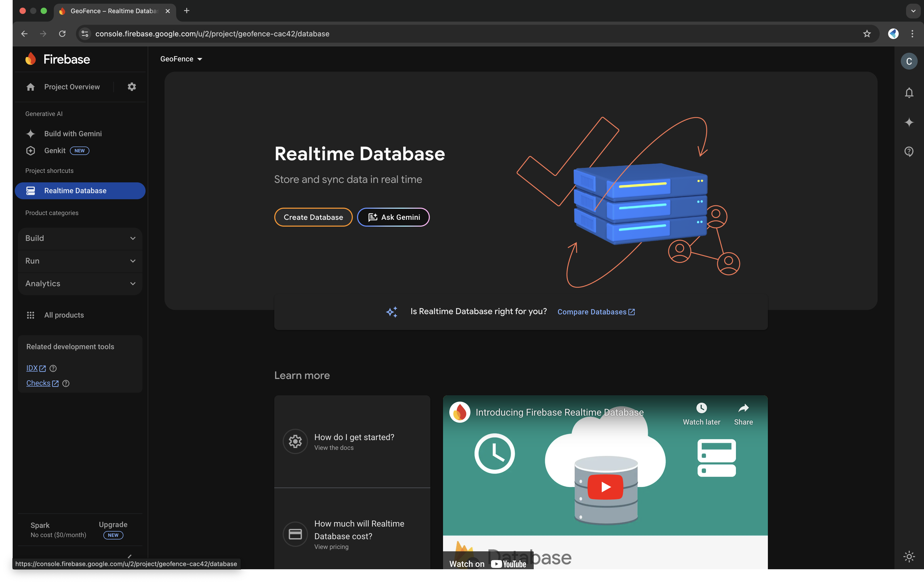Expand the Run product category
Screen dimensions: 924x584
point(80,261)
